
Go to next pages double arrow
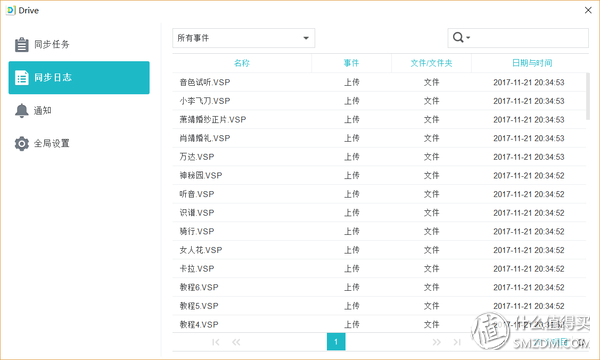point(436,342)
